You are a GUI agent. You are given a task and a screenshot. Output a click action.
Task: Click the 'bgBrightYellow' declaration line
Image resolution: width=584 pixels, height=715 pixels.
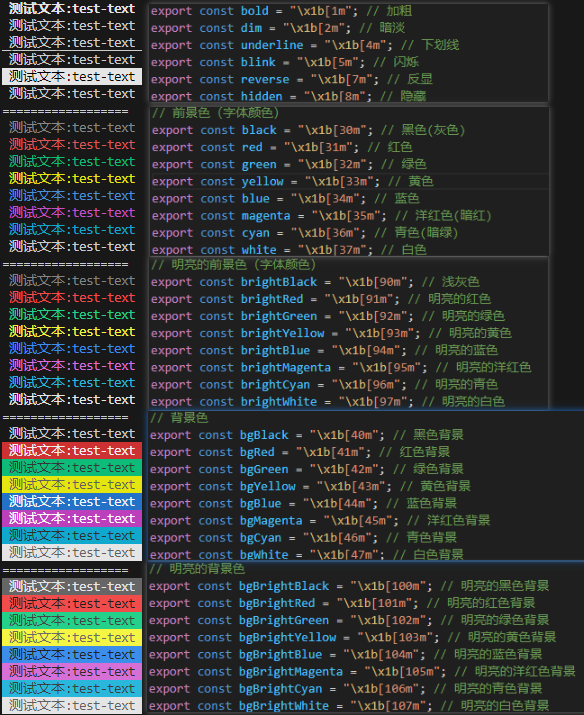point(353,637)
